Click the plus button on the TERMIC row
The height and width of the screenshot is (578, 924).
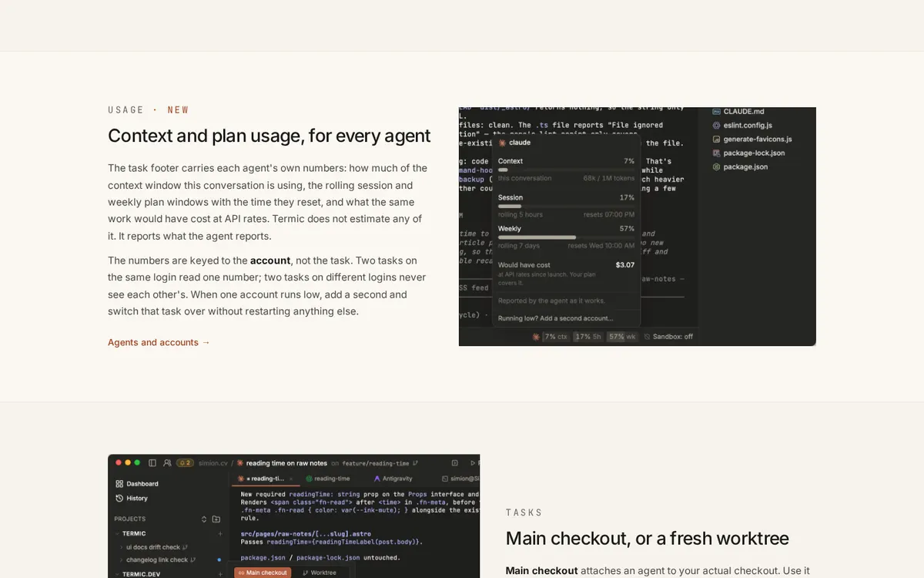tap(219, 533)
